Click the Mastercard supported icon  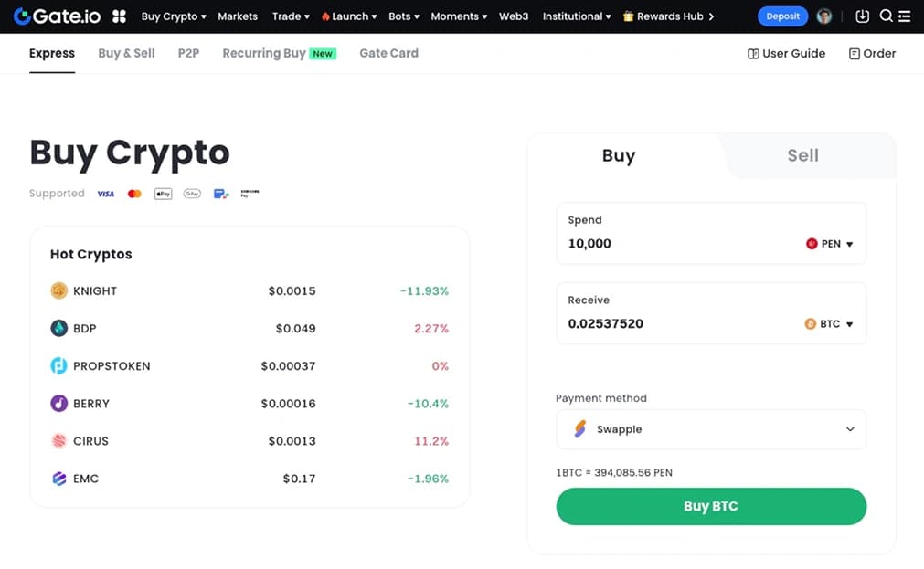(x=134, y=193)
